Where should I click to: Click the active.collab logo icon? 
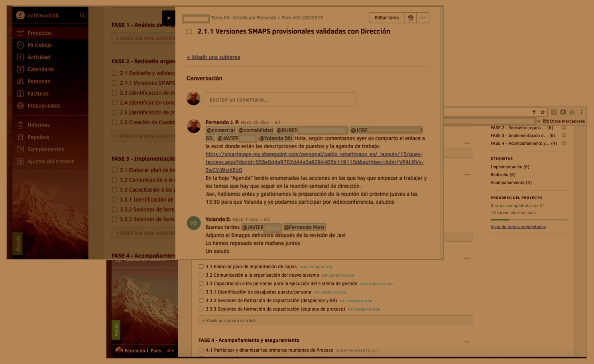(x=20, y=15)
